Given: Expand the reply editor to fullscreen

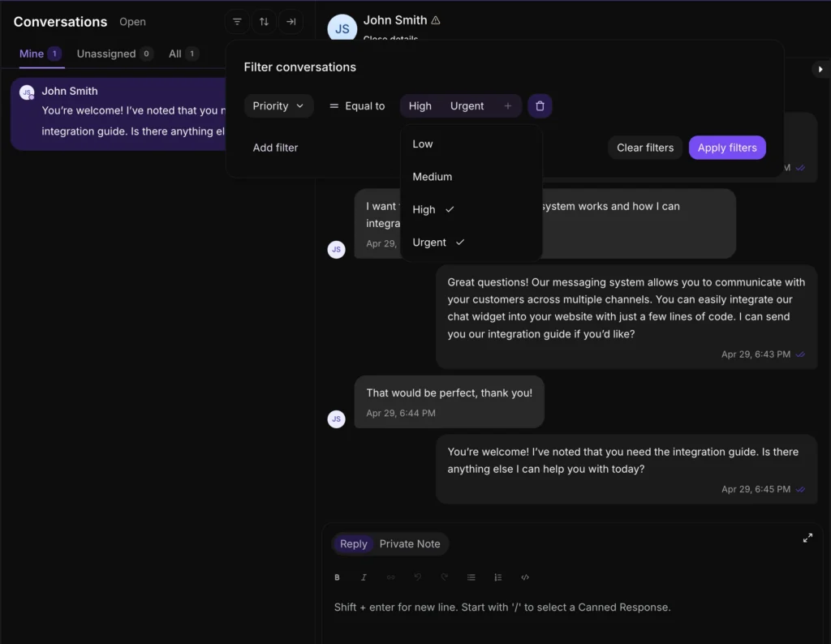Looking at the screenshot, I should [x=807, y=538].
